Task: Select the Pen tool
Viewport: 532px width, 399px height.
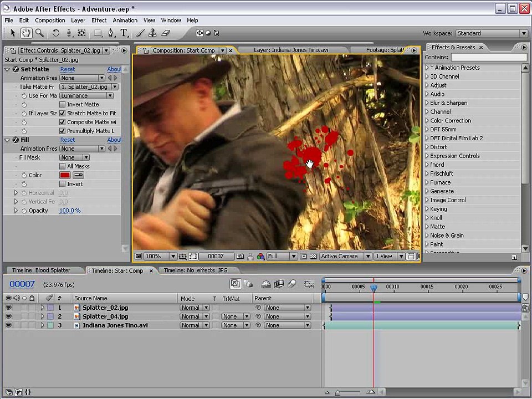Action: pyautogui.click(x=111, y=33)
